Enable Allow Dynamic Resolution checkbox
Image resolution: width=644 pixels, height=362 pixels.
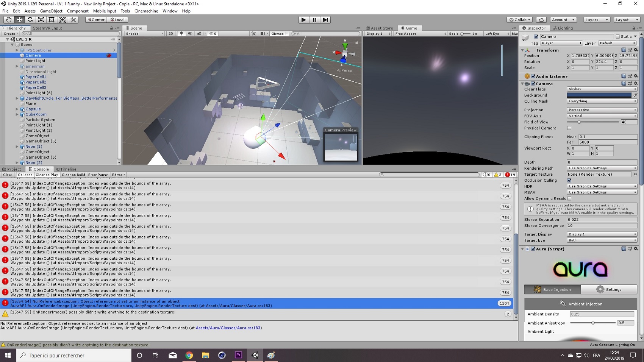569,198
